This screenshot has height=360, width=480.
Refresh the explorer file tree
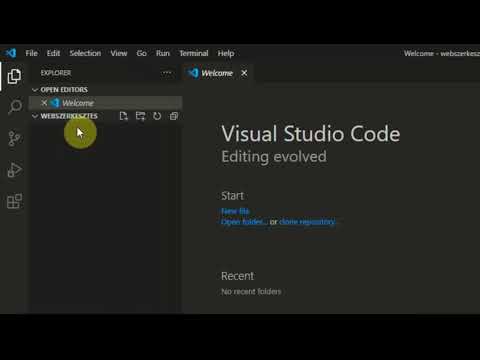pyautogui.click(x=157, y=116)
